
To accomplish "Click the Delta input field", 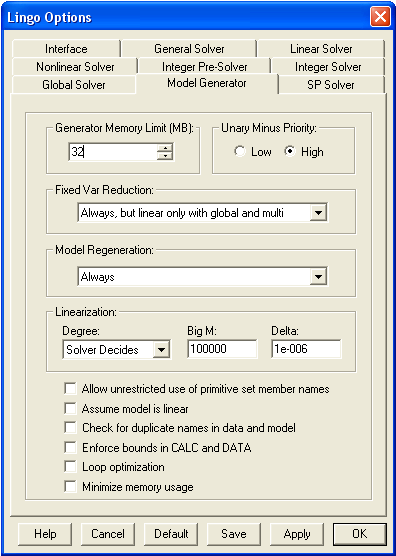I will click(306, 349).
